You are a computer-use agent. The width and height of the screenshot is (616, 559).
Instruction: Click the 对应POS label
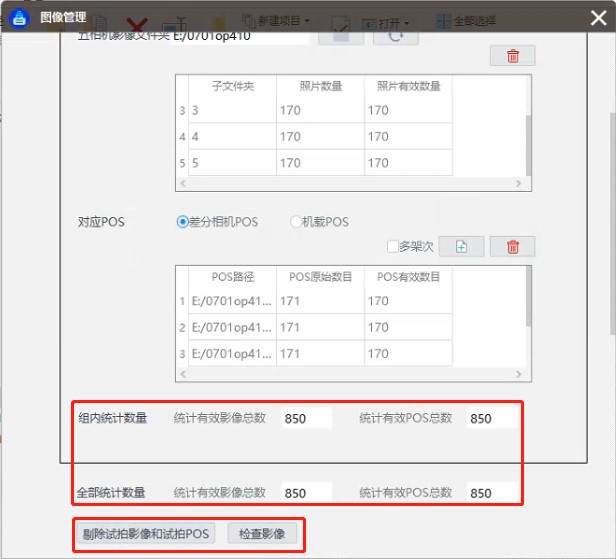[101, 222]
